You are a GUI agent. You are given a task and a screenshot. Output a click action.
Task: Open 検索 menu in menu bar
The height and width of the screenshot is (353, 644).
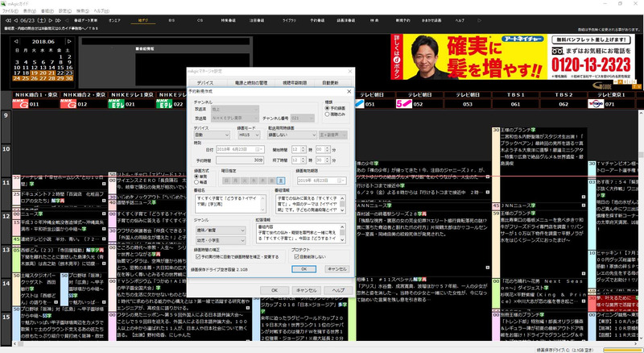pyautogui.click(x=83, y=10)
